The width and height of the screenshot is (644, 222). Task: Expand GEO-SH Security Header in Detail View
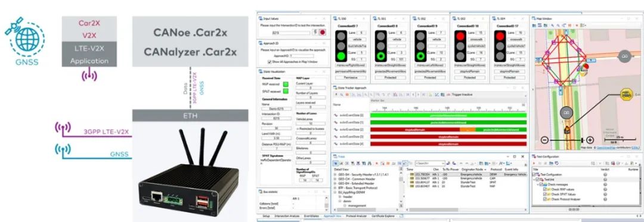pyautogui.click(x=335, y=174)
